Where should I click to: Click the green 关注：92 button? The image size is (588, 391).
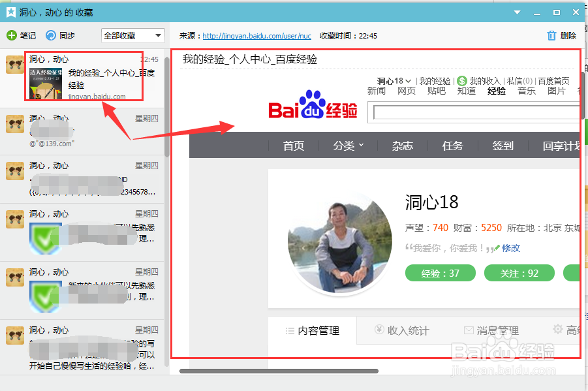[519, 273]
